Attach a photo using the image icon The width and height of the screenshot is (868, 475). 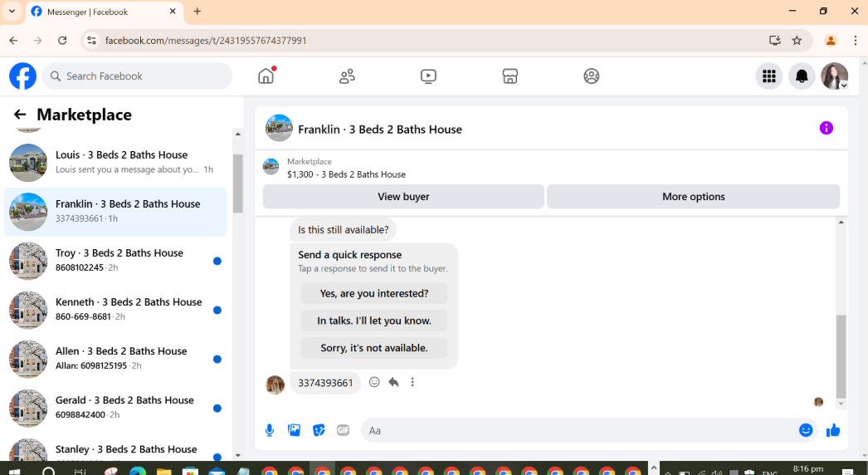tap(294, 430)
